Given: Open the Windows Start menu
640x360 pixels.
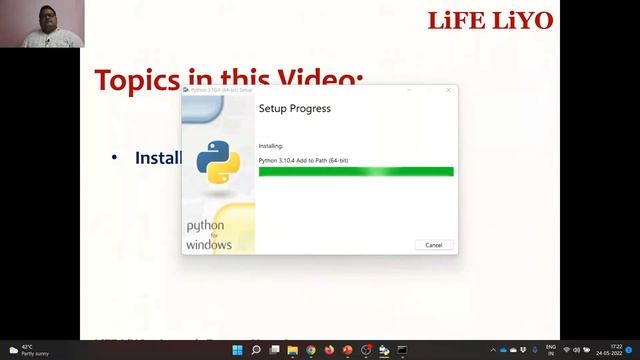Looking at the screenshot, I should [237, 350].
